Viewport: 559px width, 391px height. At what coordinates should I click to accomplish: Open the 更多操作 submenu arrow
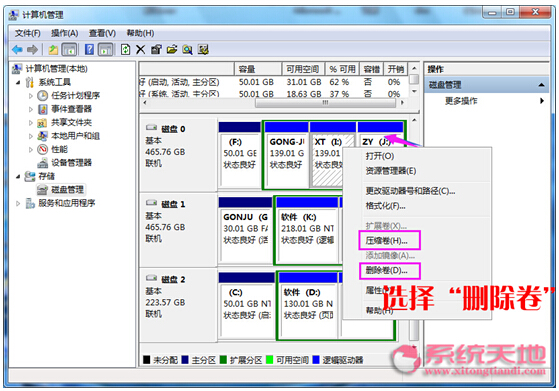pos(542,101)
